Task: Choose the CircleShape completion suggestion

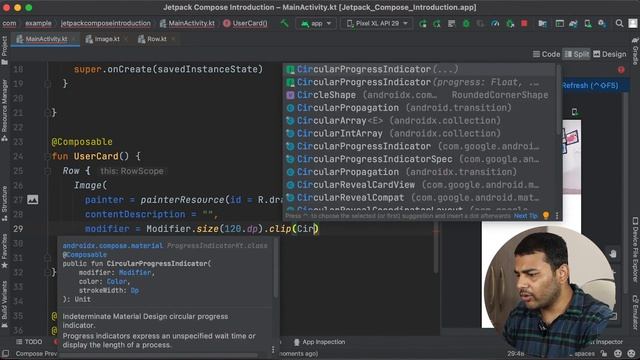Action: [x=420, y=95]
